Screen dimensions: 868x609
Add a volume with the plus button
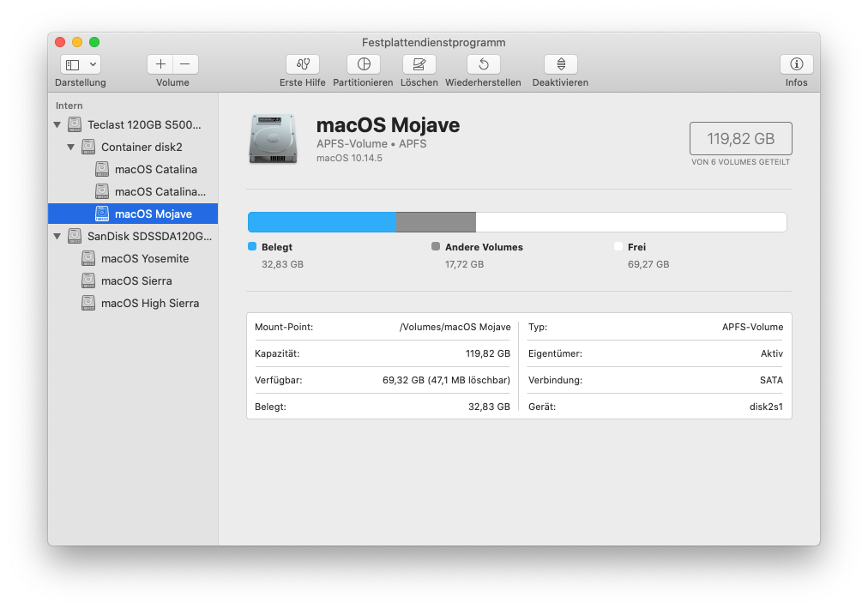click(160, 64)
